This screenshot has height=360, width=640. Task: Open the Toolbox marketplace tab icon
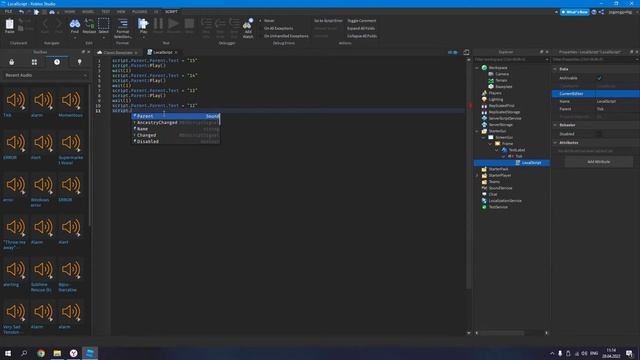pyautogui.click(x=11, y=62)
